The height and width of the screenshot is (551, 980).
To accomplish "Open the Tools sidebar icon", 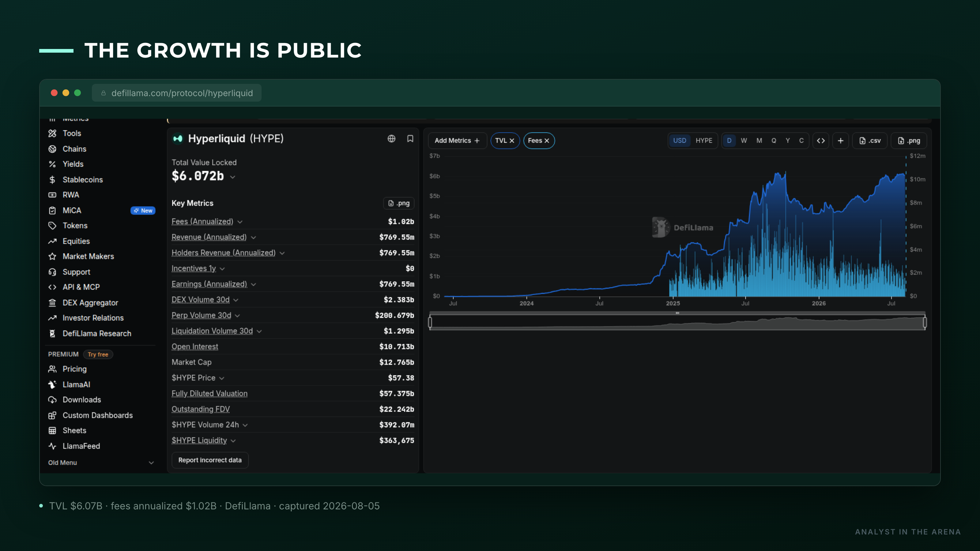I will tap(52, 133).
